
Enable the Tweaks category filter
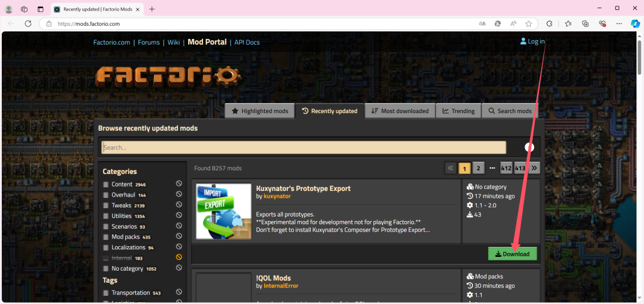[106, 205]
